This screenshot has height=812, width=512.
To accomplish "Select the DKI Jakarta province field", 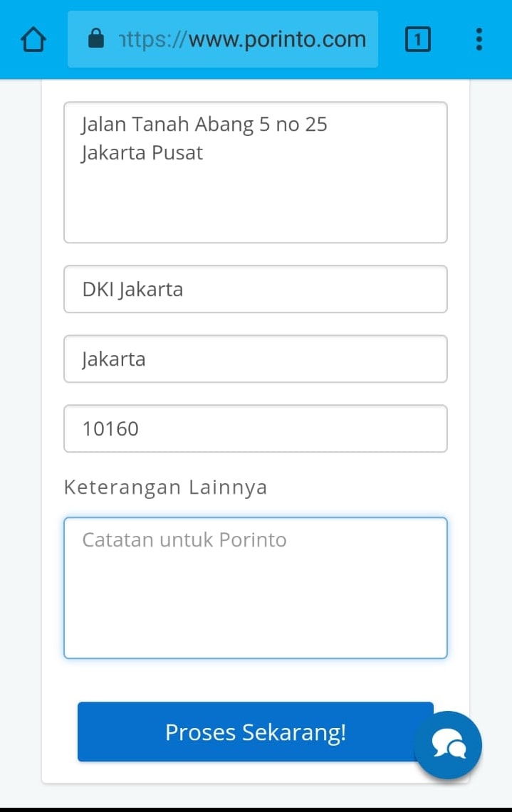I will (x=256, y=289).
